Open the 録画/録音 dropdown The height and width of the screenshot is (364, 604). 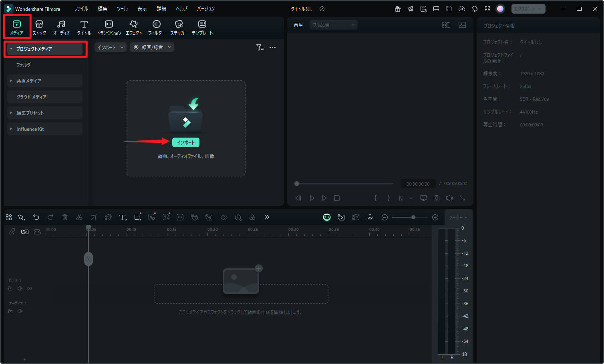(152, 47)
